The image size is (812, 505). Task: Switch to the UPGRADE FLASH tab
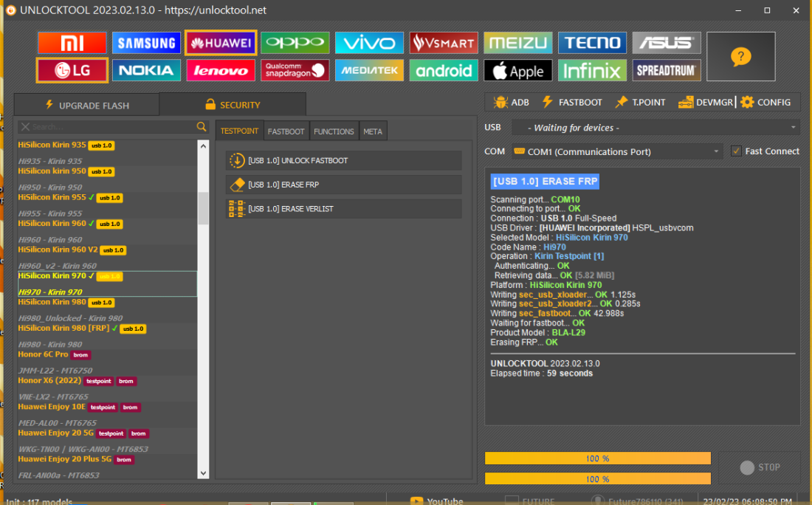coord(86,105)
